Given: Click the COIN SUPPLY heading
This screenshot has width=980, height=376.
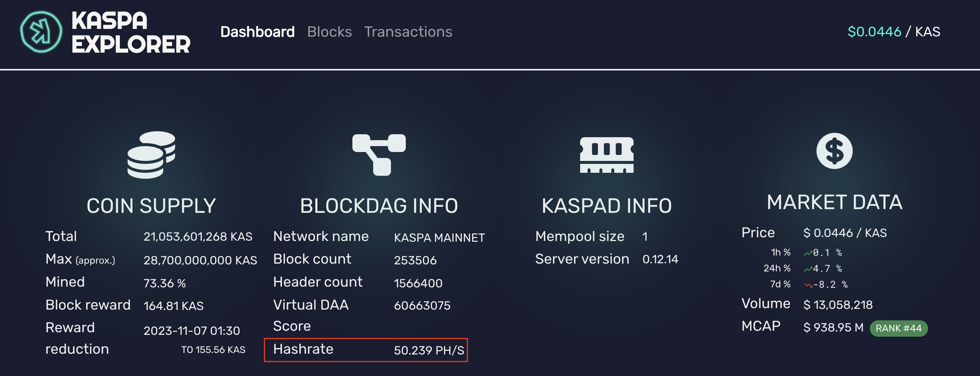Looking at the screenshot, I should 151,206.
